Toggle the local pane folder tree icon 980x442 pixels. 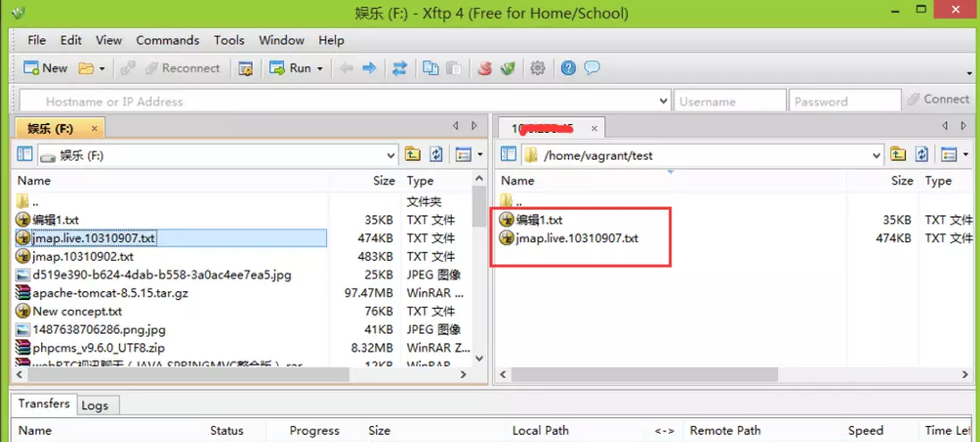coord(25,154)
